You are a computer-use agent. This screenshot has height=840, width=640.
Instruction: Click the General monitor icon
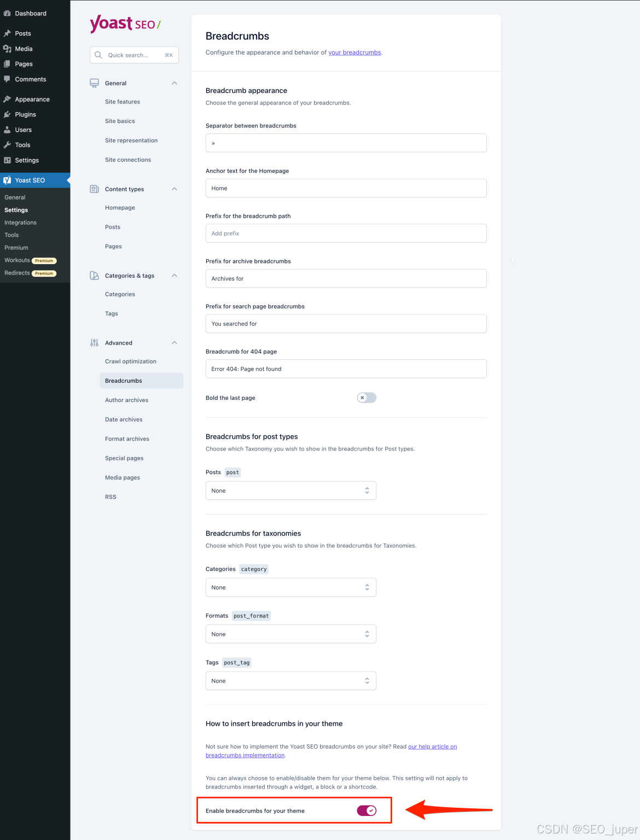point(94,83)
